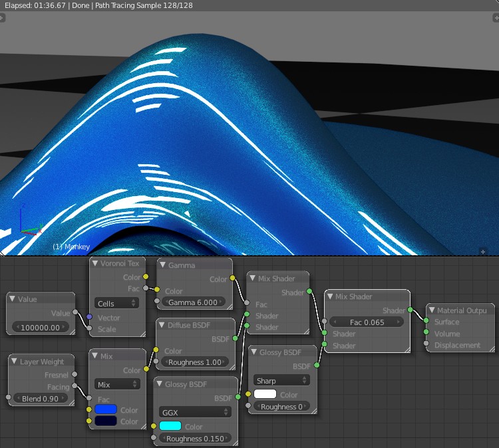Open the bright blue Mix color swatch
Image resolution: width=499 pixels, height=448 pixels.
point(106,409)
